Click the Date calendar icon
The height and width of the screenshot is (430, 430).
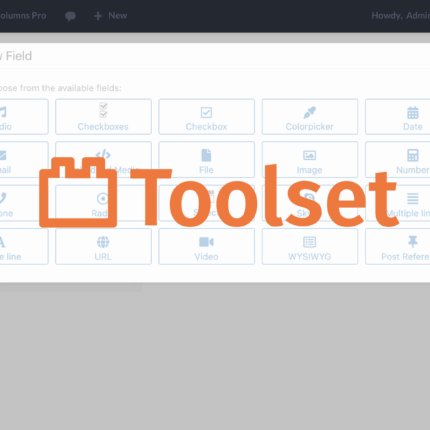[x=413, y=113]
